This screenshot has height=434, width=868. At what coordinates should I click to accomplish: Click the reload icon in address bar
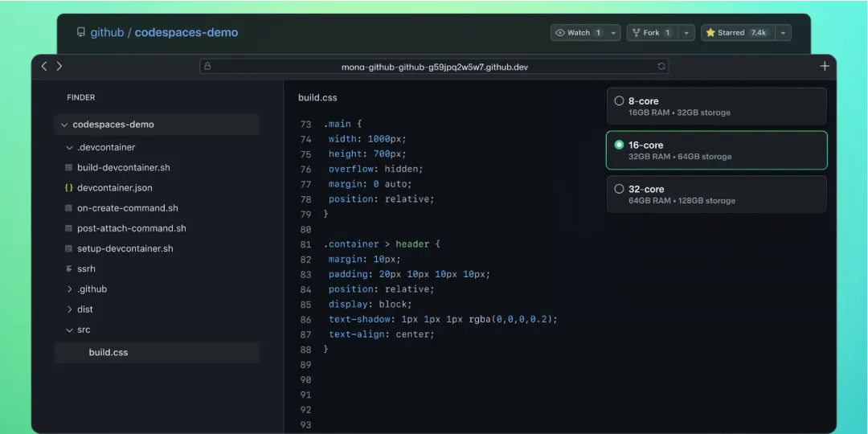[x=661, y=67]
